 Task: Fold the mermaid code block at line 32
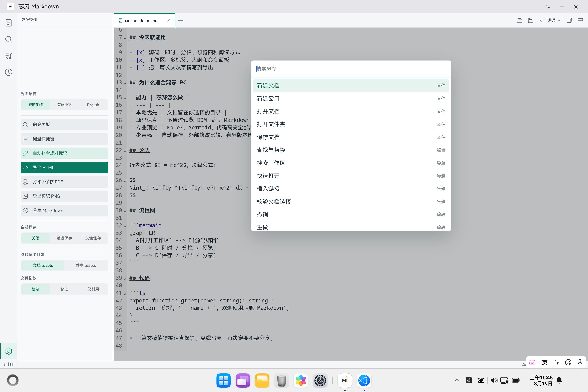pos(125,226)
